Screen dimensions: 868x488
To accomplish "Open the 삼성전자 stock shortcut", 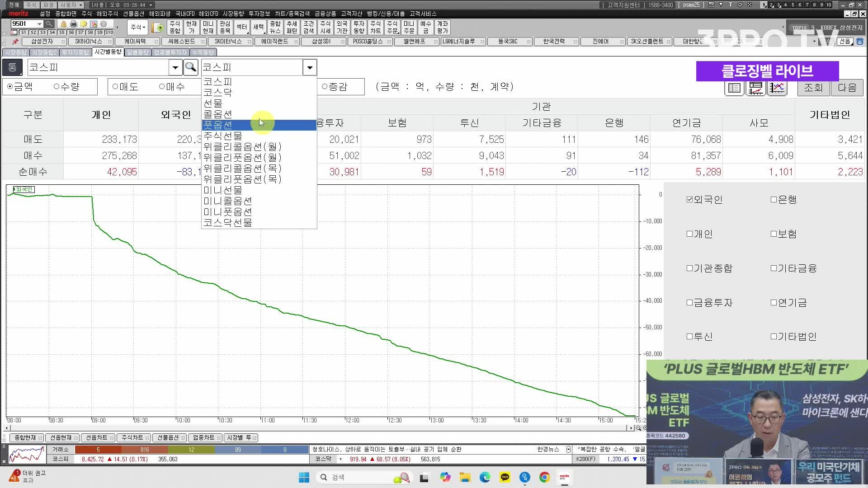I will (42, 41).
